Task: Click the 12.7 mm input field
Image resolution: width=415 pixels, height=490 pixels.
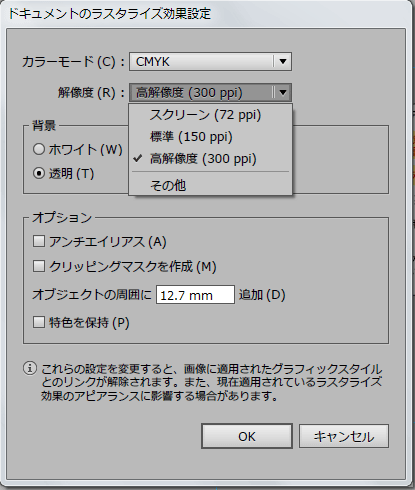Action: tap(195, 295)
